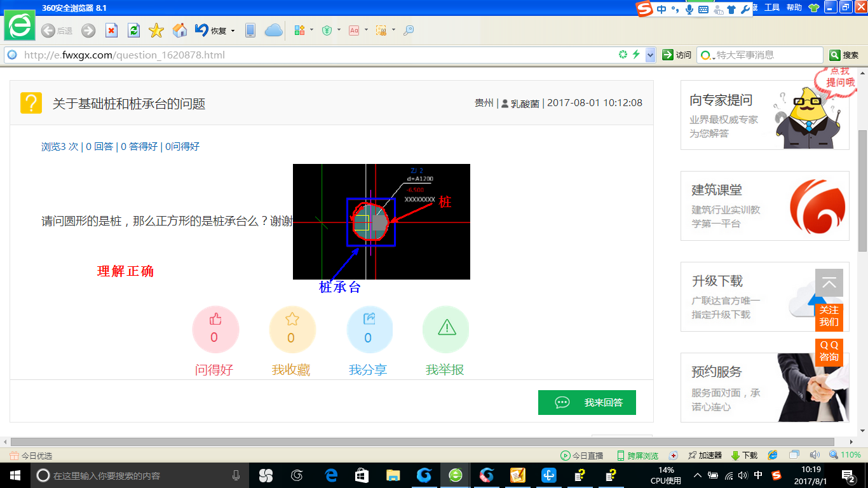This screenshot has height=488, width=868.
Task: Click the 110% zoom level control
Action: point(845,455)
